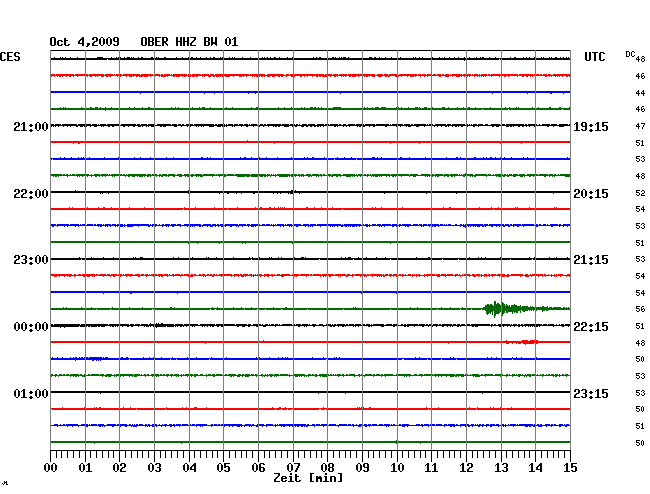Click the 22:15 UTC time label
Screen dimensions: 650x494
[x=591, y=327]
